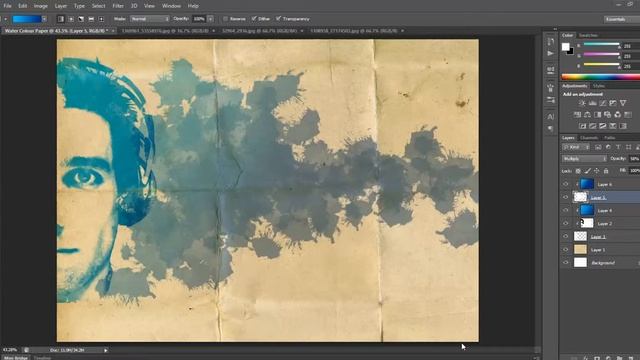Open the Window menu

click(x=171, y=6)
